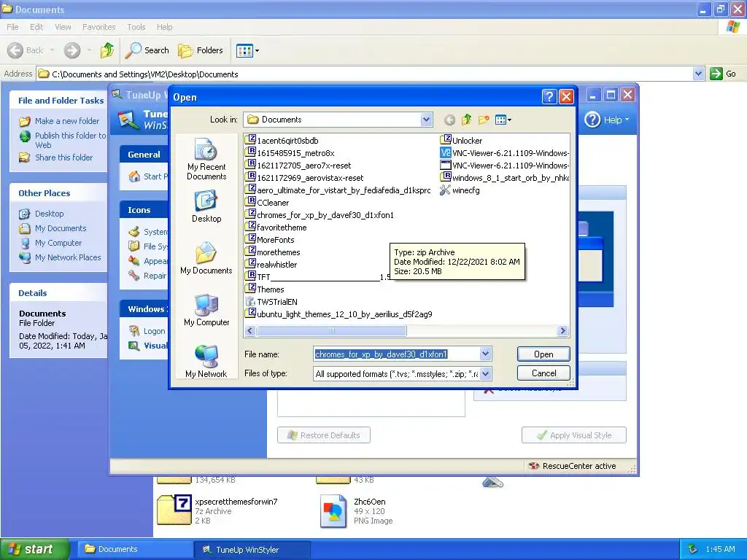Select 1621172969_aerovistax-reset file
This screenshot has height=560, width=747.
304,178
